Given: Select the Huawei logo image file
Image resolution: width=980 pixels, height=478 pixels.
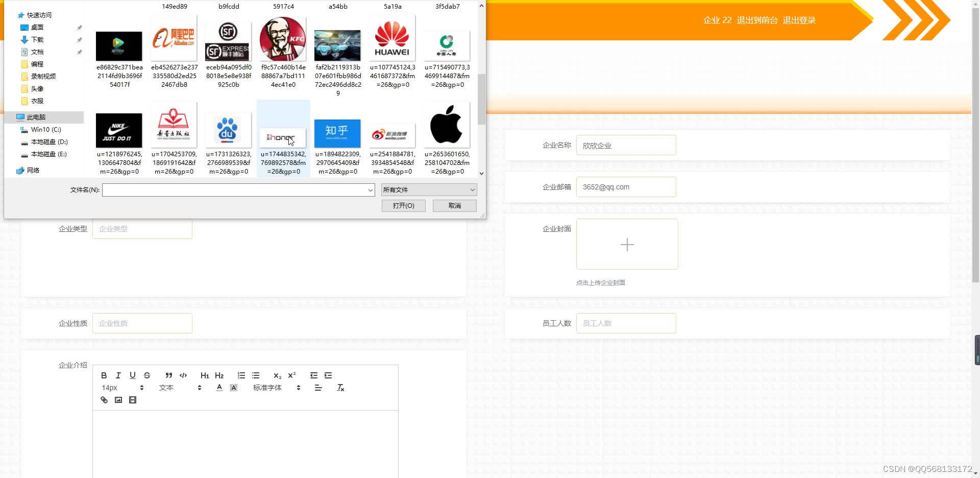Looking at the screenshot, I should pos(392,39).
